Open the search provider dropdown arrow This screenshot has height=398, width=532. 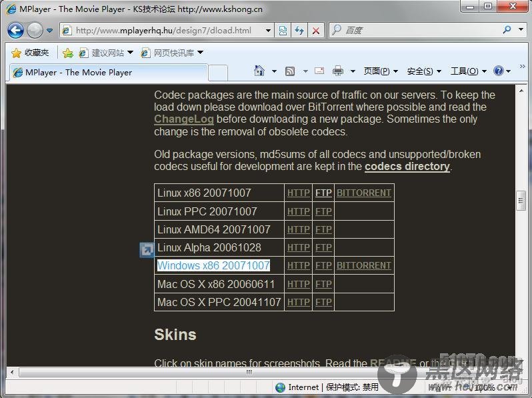click(521, 29)
